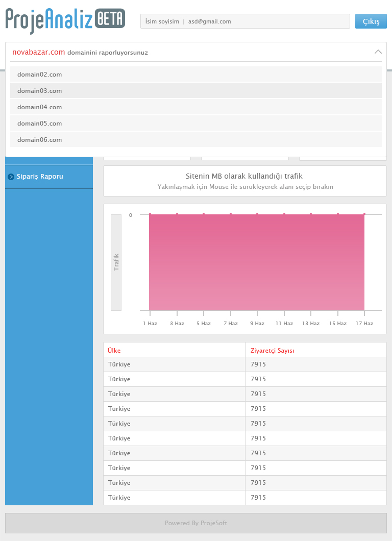
Task: Click the ProjeAnaliz BETA logo
Action: [65, 20]
